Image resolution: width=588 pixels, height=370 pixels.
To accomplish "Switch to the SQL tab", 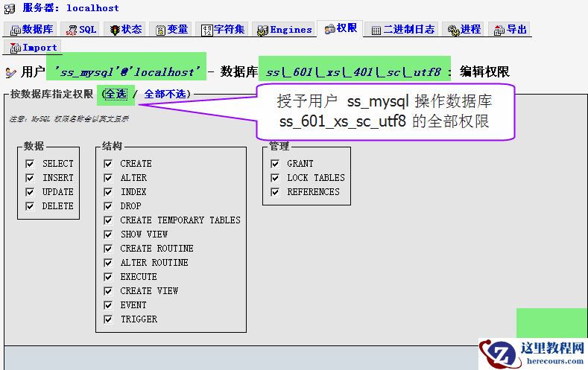I will point(80,29).
